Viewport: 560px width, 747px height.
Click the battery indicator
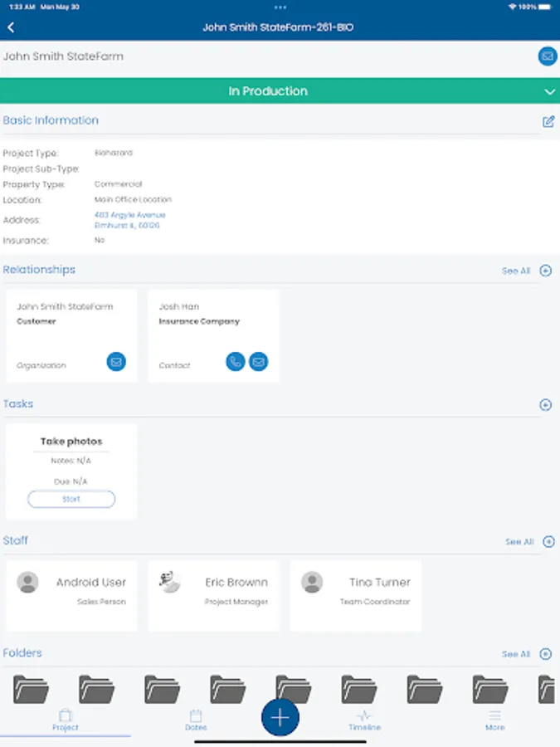pyautogui.click(x=545, y=7)
